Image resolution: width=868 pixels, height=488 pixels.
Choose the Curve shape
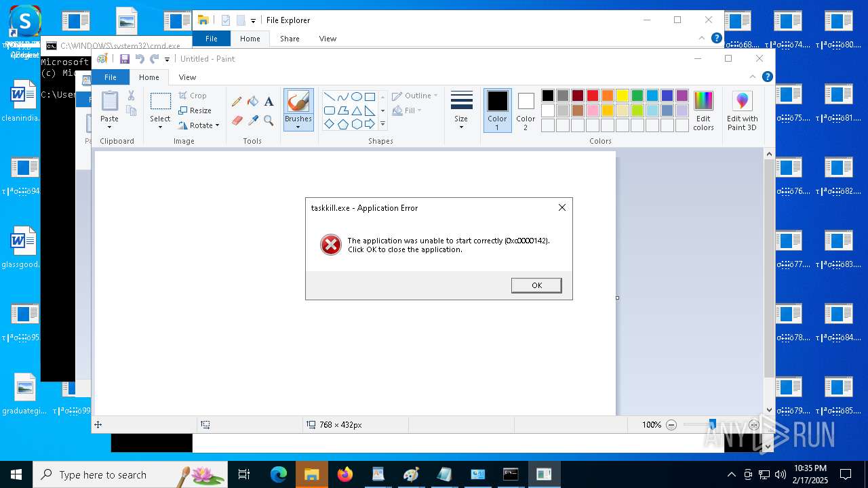(x=342, y=96)
